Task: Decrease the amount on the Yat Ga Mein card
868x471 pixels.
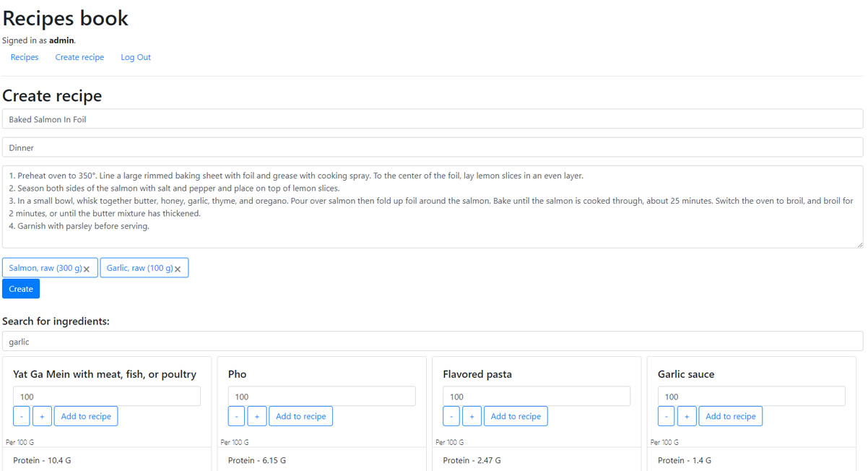Action: (x=21, y=416)
